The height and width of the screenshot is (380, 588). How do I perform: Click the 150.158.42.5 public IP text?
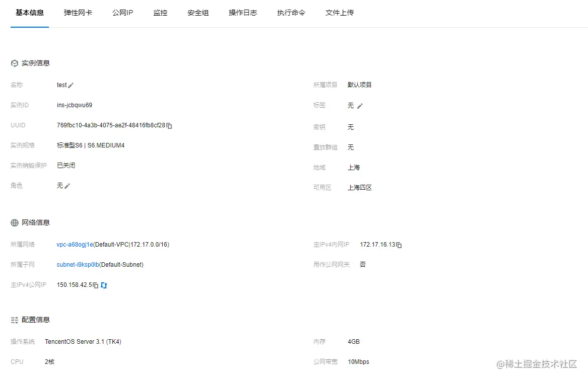[x=74, y=285]
